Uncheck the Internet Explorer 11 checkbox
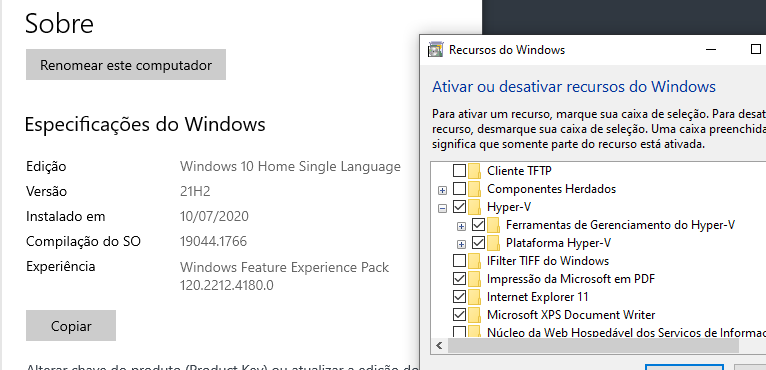The image size is (766, 370). click(x=460, y=297)
